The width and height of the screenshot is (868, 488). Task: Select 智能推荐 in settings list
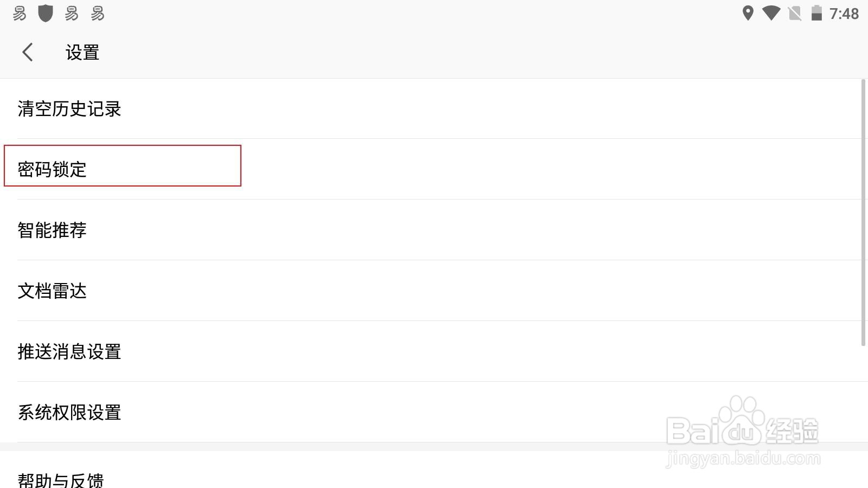[52, 230]
